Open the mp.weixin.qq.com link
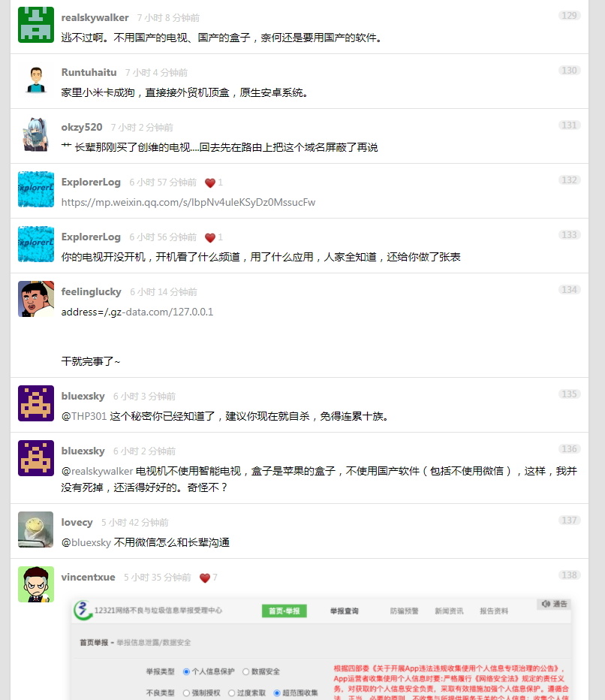This screenshot has width=605, height=700. tap(188, 202)
